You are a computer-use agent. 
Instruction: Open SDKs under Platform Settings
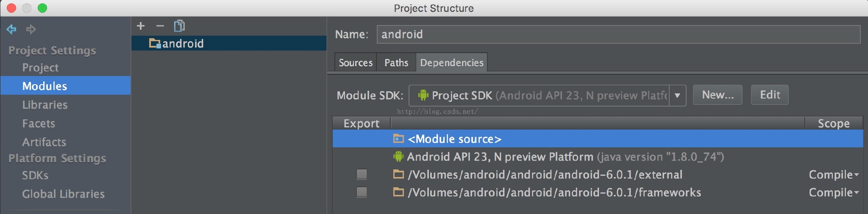click(35, 175)
